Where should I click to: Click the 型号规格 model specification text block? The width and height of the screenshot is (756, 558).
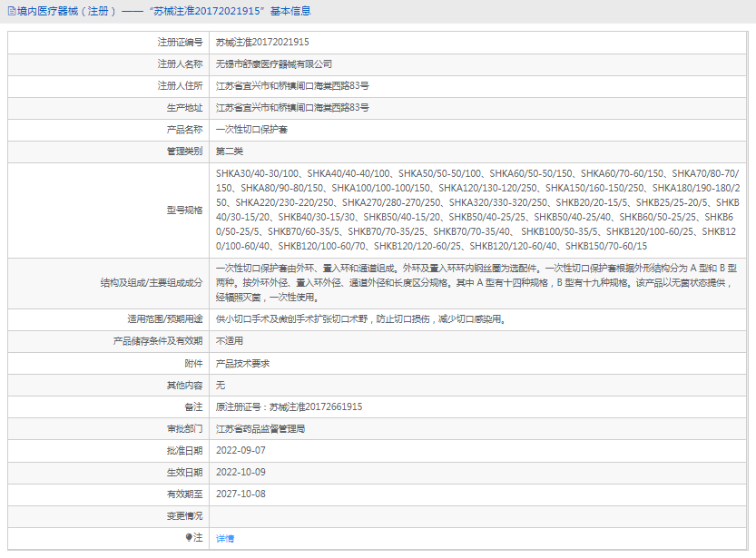tap(477, 210)
